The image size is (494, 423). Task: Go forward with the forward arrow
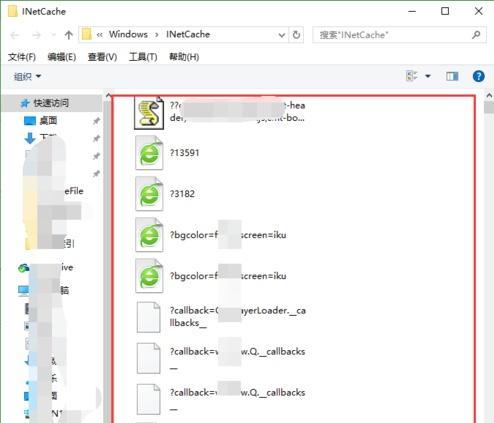[x=36, y=35]
